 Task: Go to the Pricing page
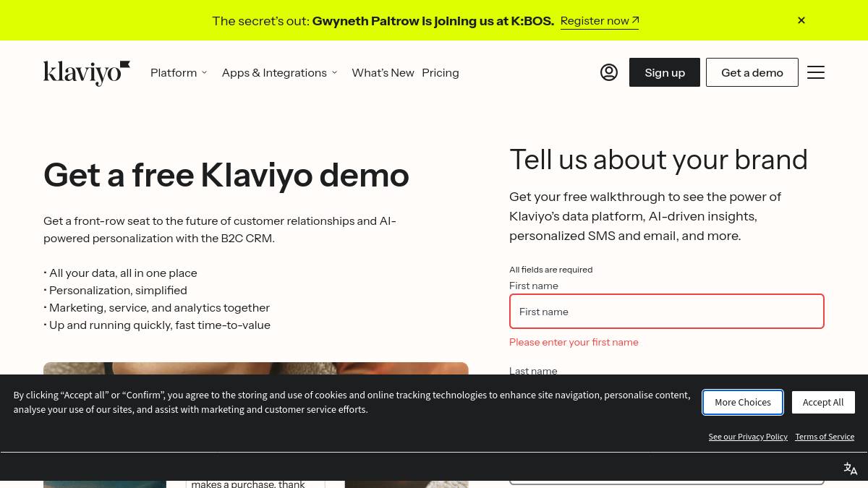coord(441,72)
